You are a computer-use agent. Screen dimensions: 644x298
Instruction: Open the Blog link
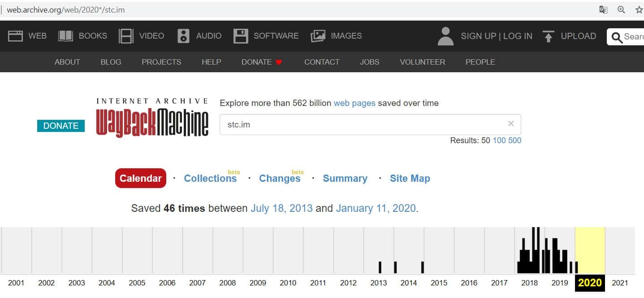click(x=111, y=62)
